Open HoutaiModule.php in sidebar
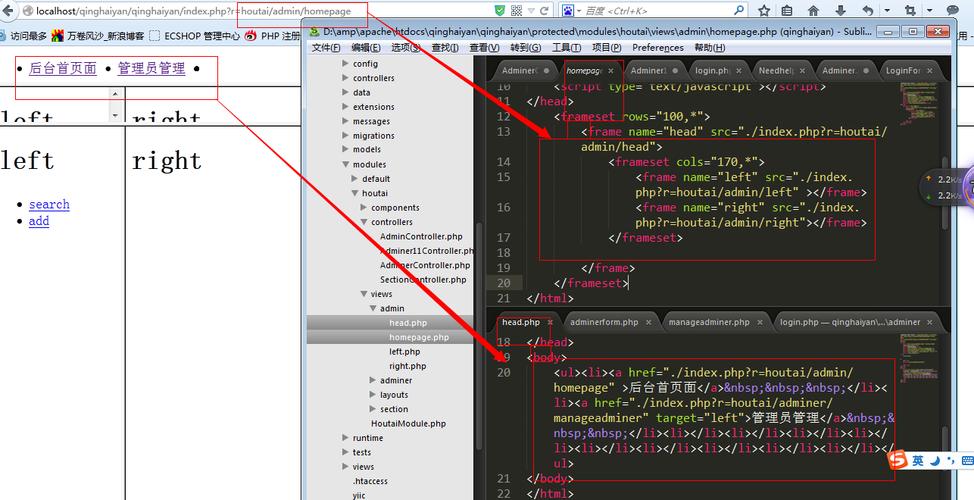974x500 pixels. [x=409, y=424]
